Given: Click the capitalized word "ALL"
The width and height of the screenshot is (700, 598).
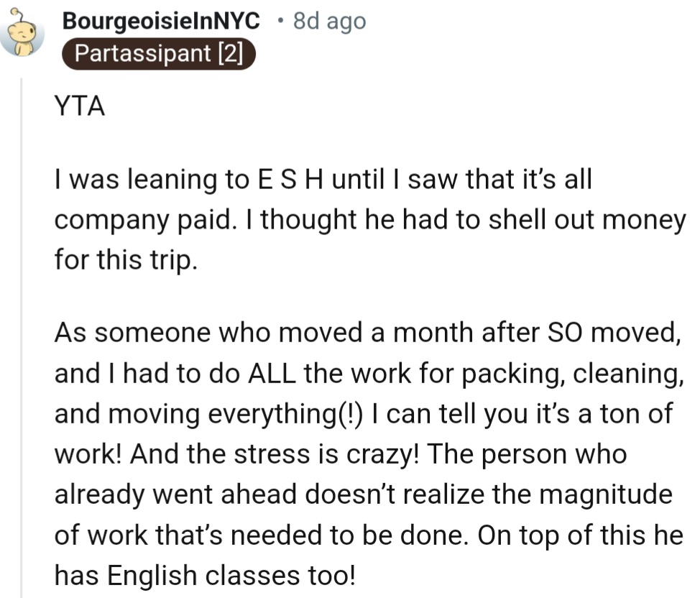Looking at the screenshot, I should point(274,373).
